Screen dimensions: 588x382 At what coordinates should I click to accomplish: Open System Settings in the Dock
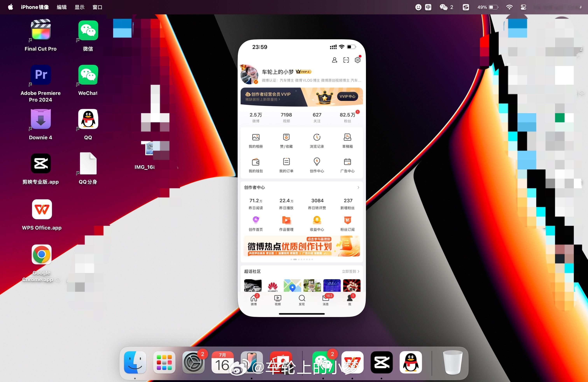pos(193,362)
